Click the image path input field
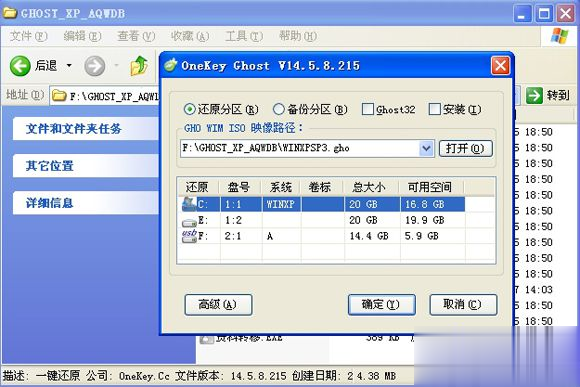 pyautogui.click(x=300, y=148)
